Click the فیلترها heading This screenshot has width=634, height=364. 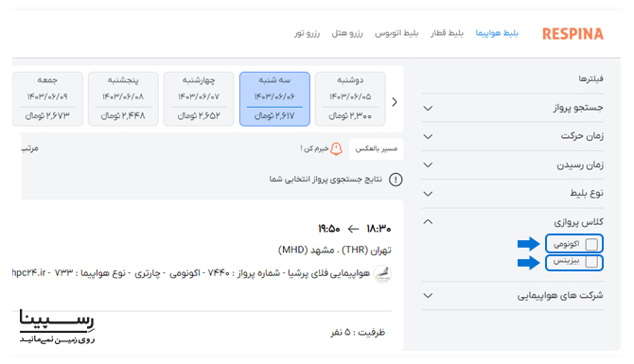[590, 78]
